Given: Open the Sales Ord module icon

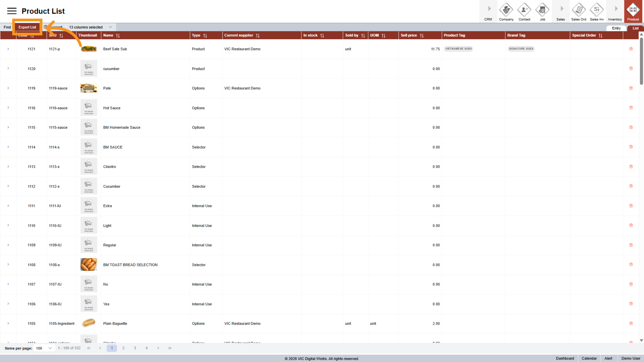Looking at the screenshot, I should (x=579, y=11).
